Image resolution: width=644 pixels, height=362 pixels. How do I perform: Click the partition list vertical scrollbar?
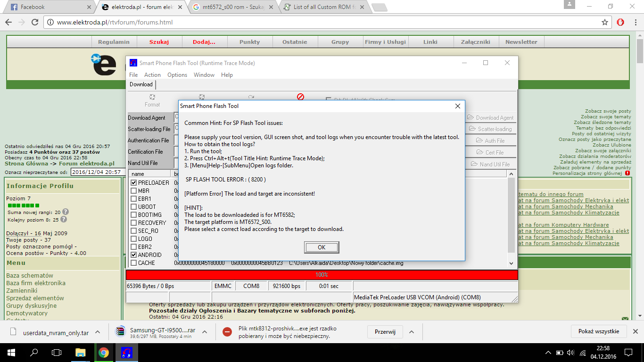(x=512, y=219)
